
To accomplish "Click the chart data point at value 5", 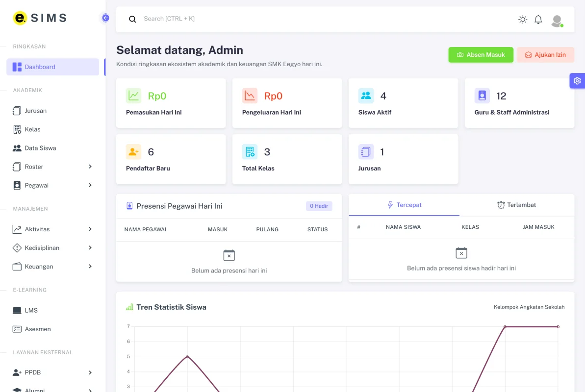I will (187, 357).
